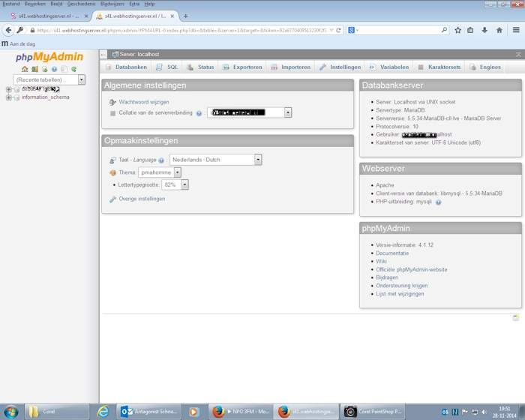Expand the first redacted database tree node

9,89
